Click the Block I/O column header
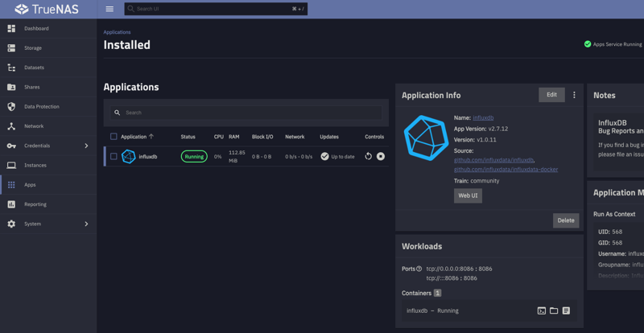 (x=262, y=137)
